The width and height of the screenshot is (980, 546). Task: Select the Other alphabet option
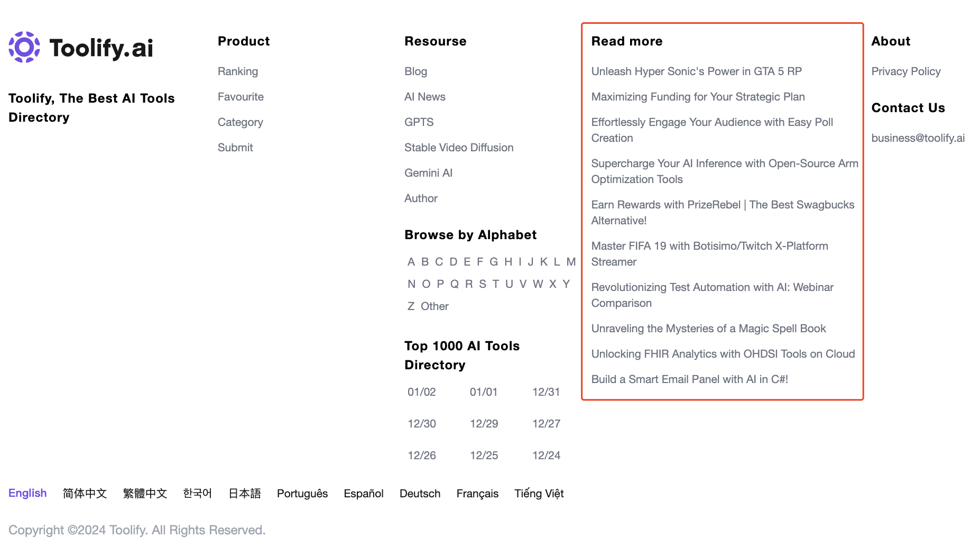coord(434,306)
